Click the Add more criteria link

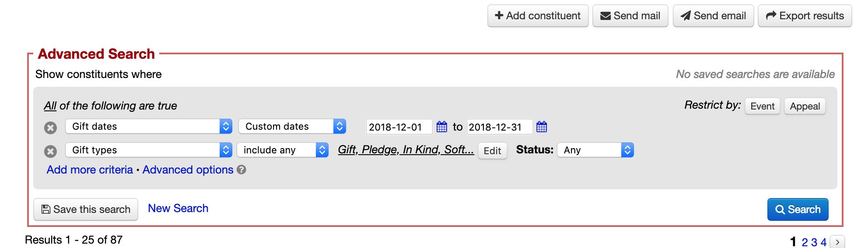(90, 170)
